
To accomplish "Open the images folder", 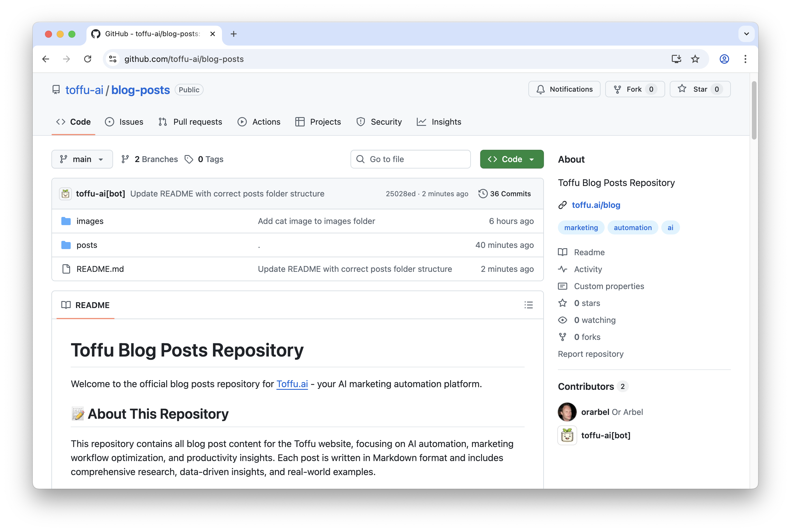I will click(x=90, y=221).
